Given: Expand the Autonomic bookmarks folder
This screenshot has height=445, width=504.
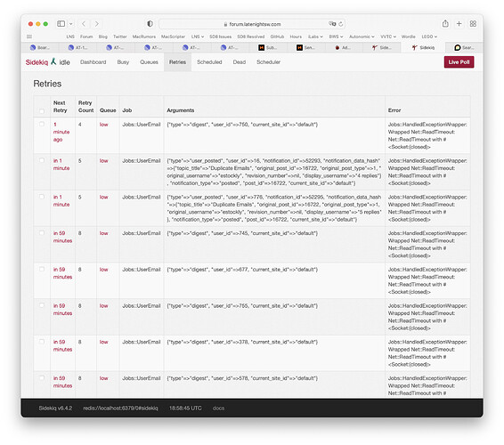Looking at the screenshot, I should (x=362, y=36).
